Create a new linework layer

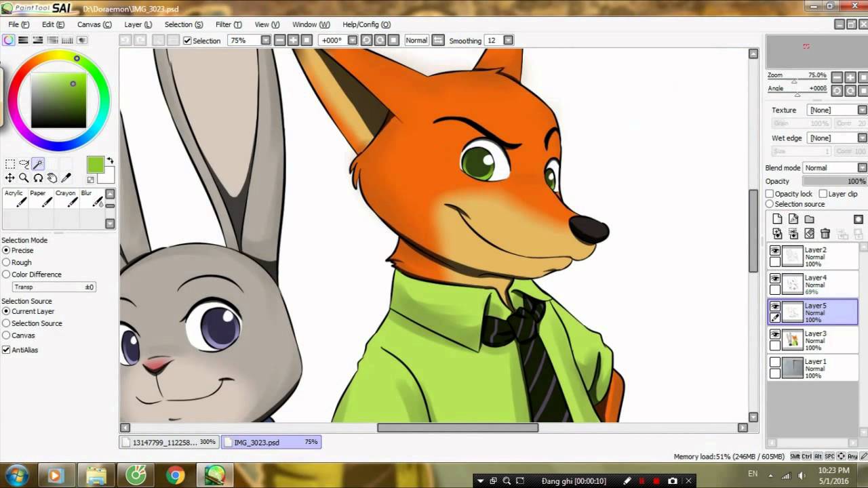(x=793, y=219)
